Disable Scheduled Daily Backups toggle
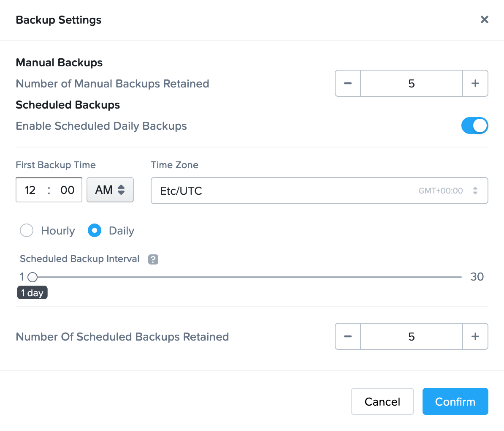The height and width of the screenshot is (431, 504). coord(475,125)
